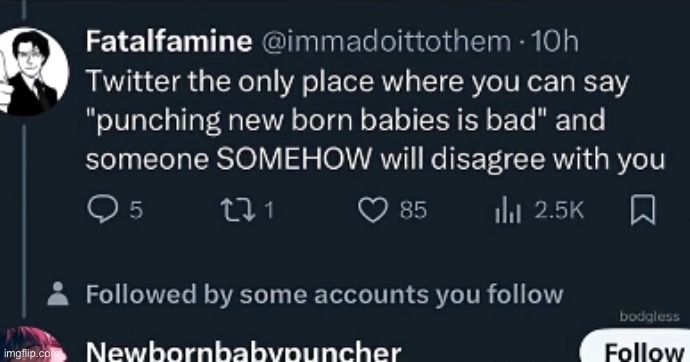
Task: Click the Newbornbabypuncher username
Action: tap(243, 352)
